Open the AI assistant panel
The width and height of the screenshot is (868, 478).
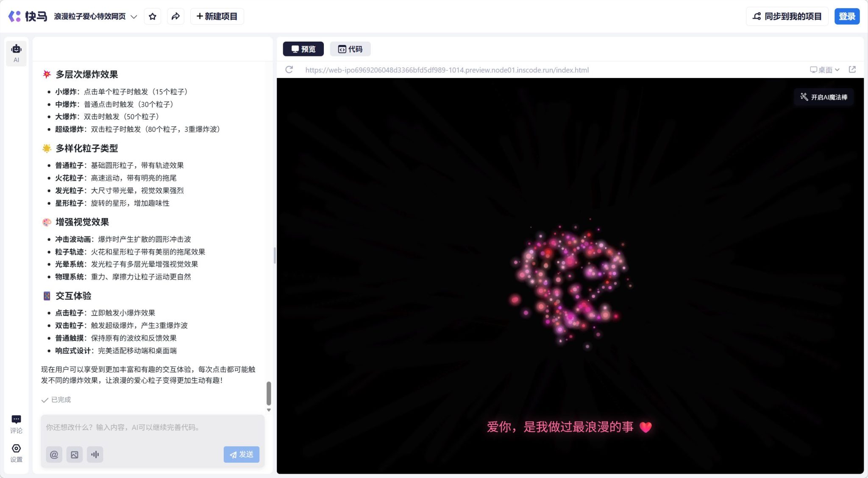[16, 53]
